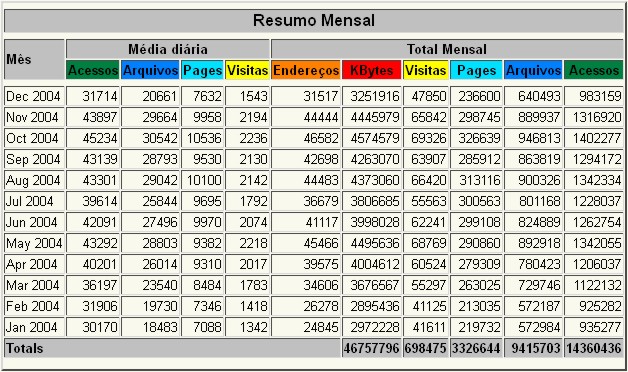Image resolution: width=628 pixels, height=372 pixels.
Task: Click the Mês column header
Action: 18,59
